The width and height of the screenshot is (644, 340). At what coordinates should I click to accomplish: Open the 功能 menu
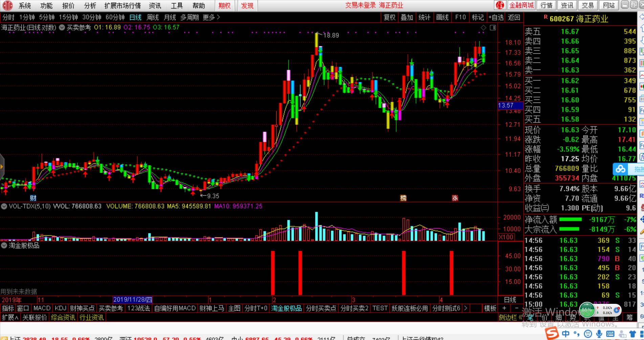(x=46, y=5)
